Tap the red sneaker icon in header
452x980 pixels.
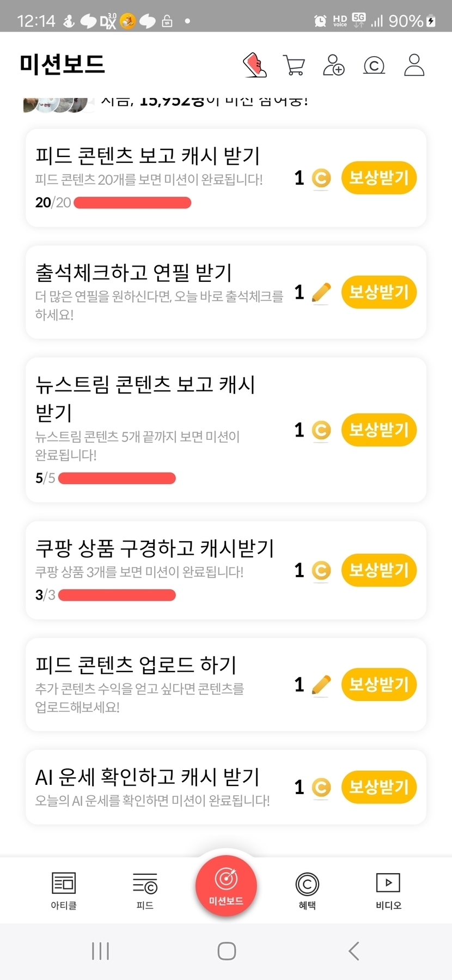254,65
